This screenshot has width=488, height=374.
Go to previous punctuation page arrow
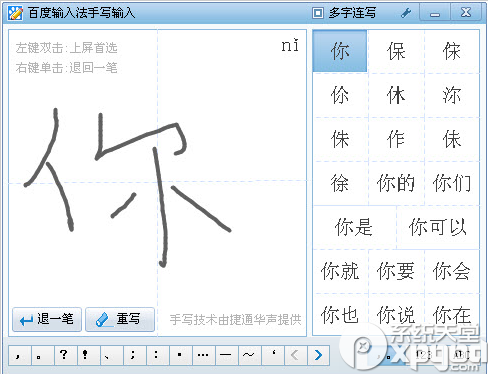295,355
